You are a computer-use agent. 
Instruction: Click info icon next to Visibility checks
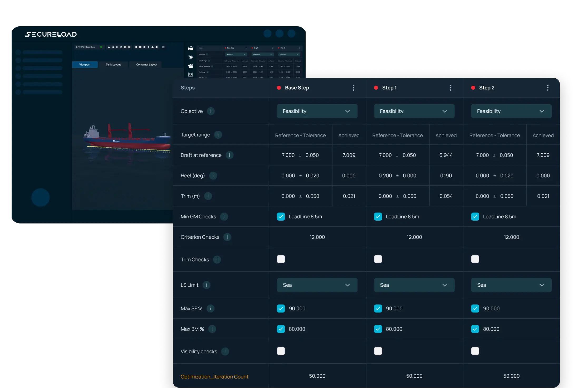tap(225, 351)
